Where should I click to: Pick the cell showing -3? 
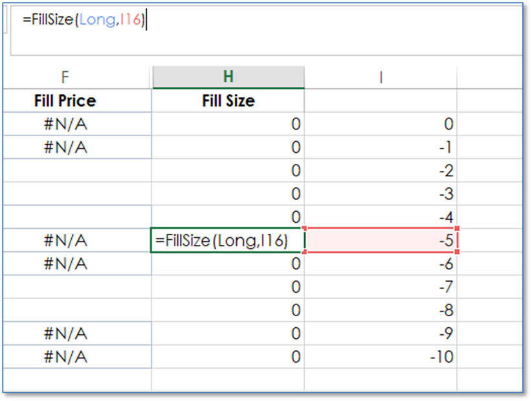pos(381,194)
